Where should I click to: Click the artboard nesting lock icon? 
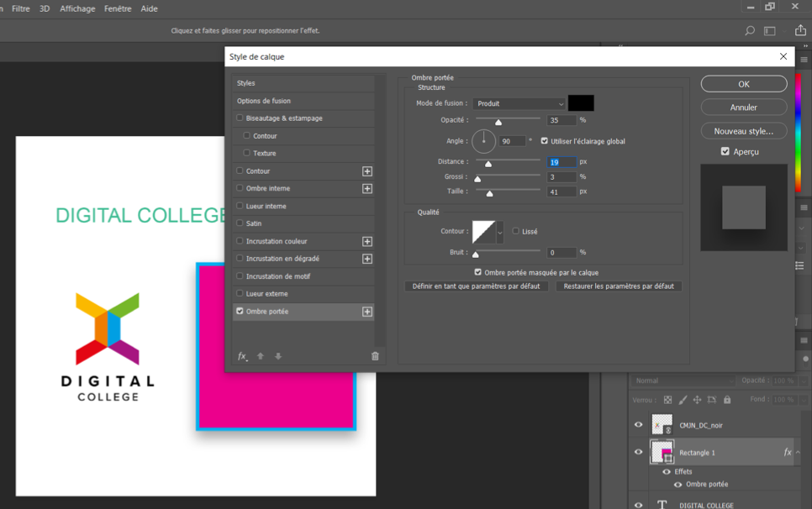point(712,400)
